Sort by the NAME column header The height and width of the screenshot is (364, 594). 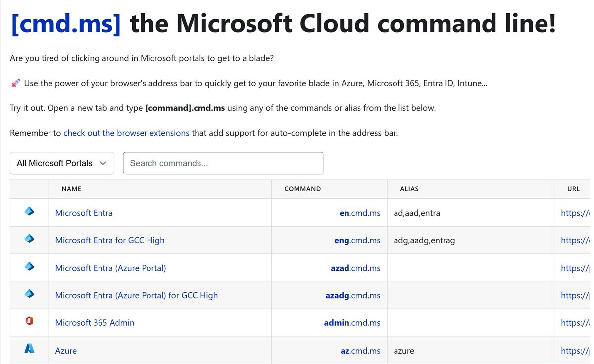click(x=71, y=189)
